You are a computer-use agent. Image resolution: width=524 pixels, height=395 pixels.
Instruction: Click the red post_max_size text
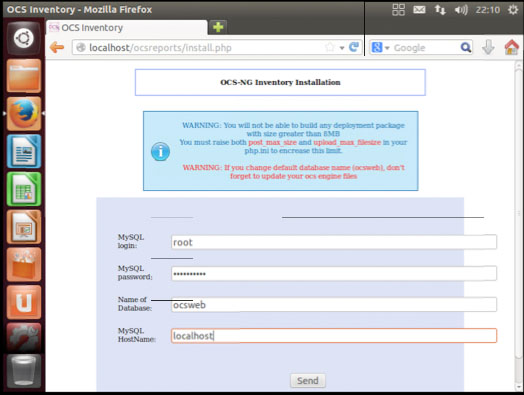click(272, 142)
